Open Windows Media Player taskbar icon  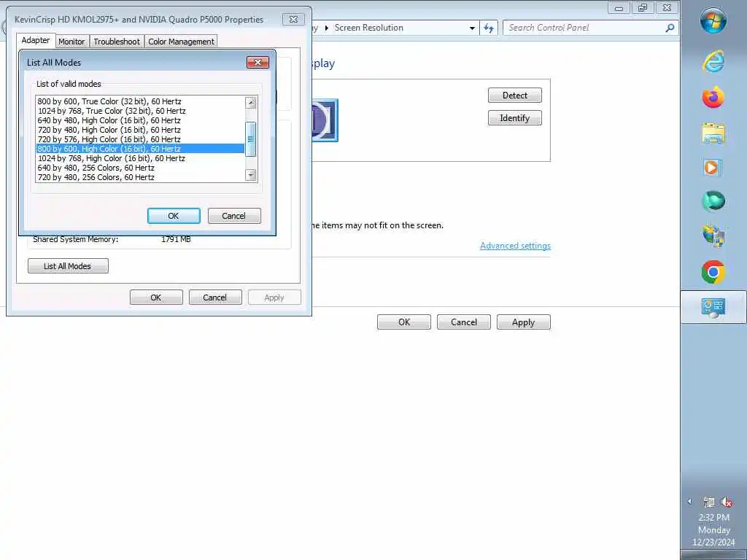[713, 168]
